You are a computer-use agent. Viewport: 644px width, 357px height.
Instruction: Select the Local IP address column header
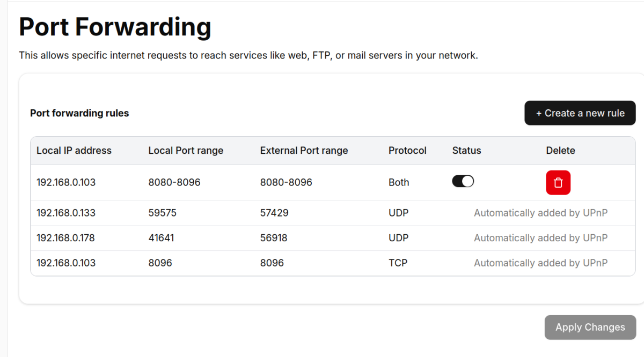pyautogui.click(x=74, y=151)
